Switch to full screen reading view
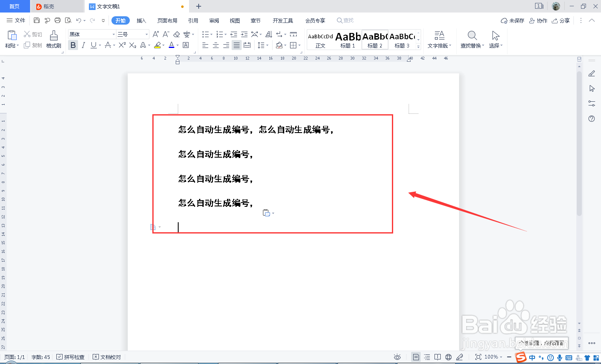 [x=437, y=357]
